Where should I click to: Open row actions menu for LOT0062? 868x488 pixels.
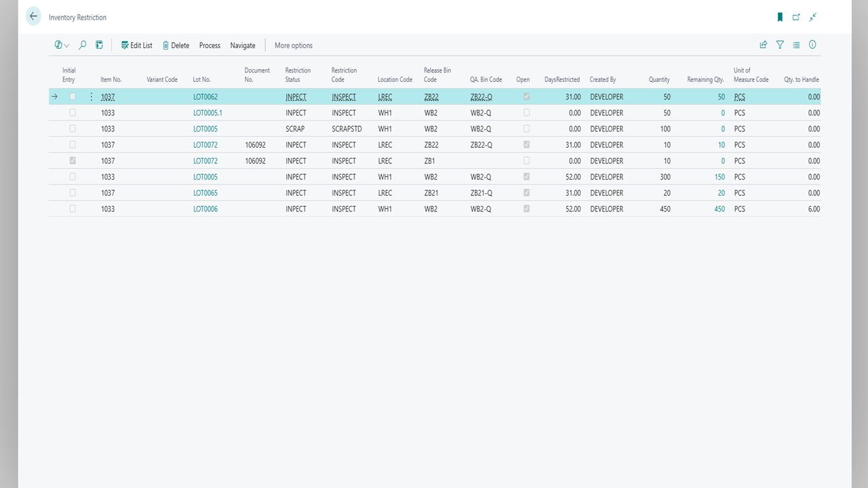point(92,97)
